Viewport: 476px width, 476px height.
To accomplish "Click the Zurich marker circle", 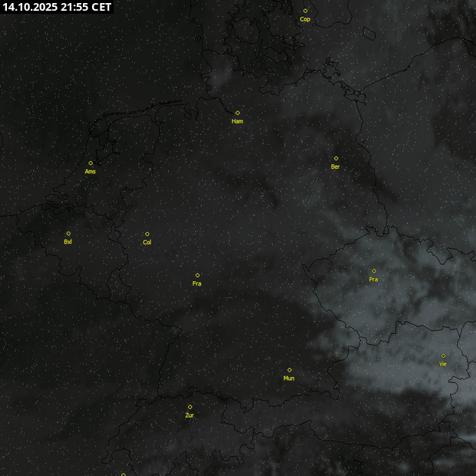I will pyautogui.click(x=190, y=407).
